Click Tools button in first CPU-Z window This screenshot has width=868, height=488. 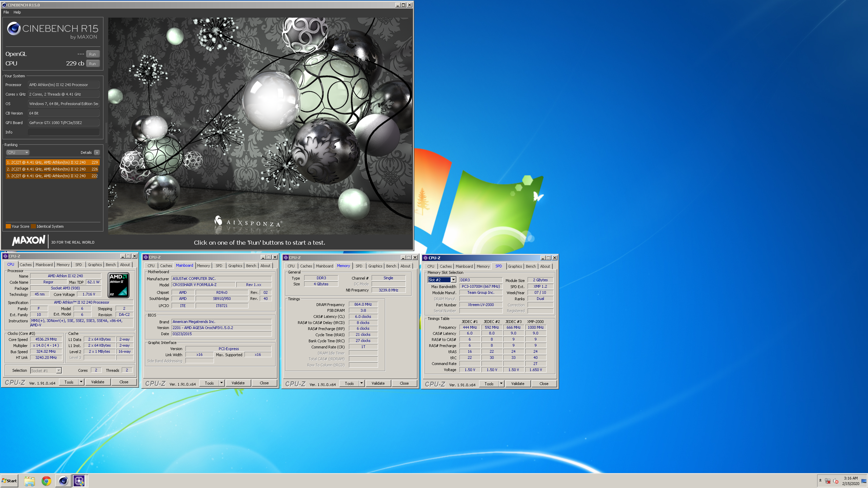point(69,382)
